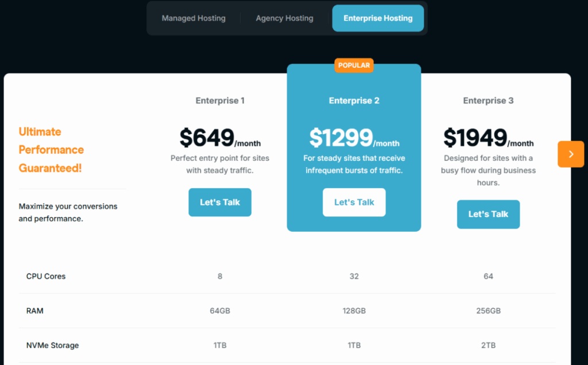588x365 pixels.
Task: Click the $1949 per month price
Action: coord(488,138)
